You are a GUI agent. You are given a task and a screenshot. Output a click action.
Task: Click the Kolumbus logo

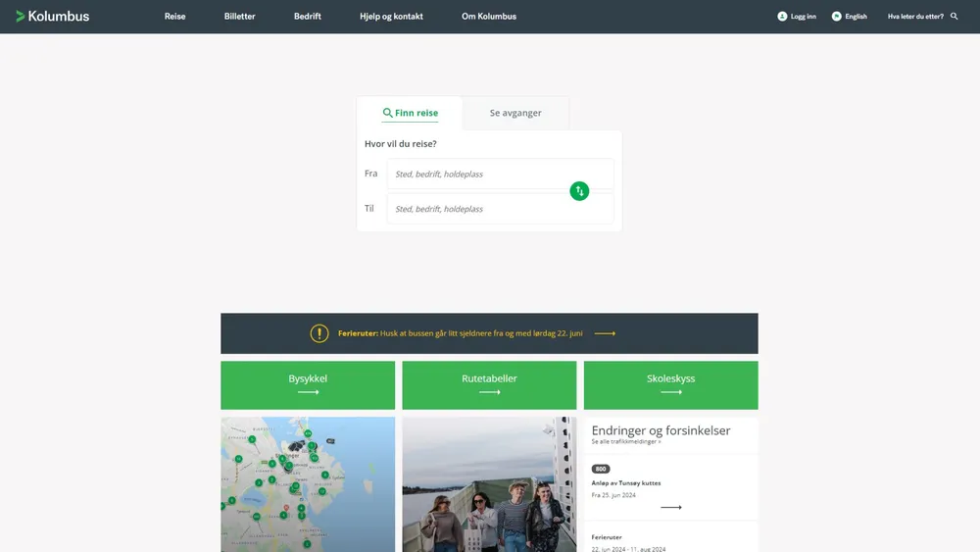click(52, 16)
